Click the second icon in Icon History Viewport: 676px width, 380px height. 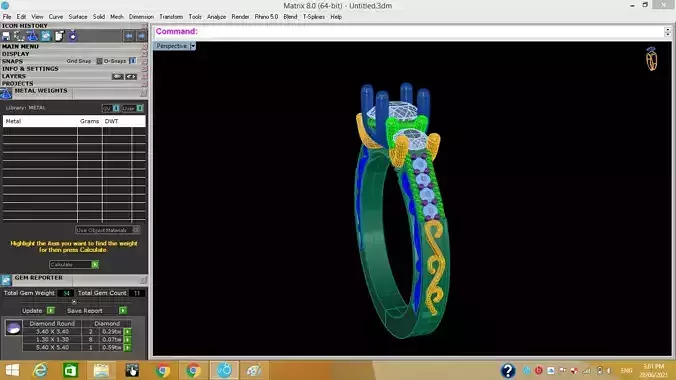(19, 36)
